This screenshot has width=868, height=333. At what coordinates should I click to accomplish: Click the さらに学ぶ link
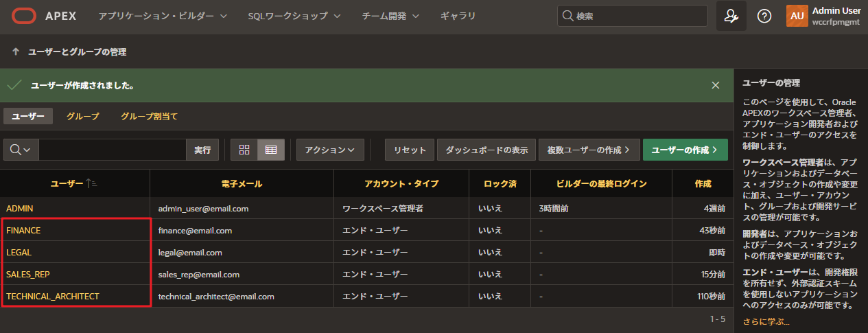point(766,321)
